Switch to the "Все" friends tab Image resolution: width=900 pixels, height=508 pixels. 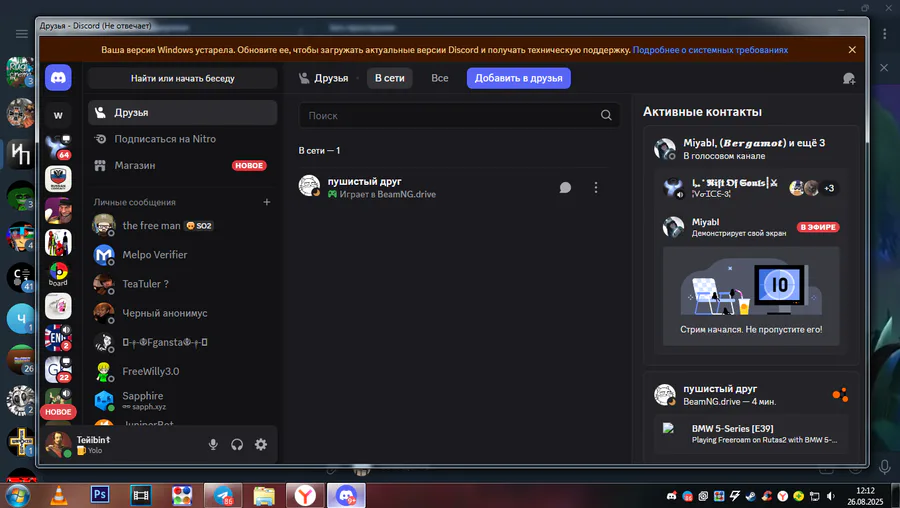tap(440, 78)
